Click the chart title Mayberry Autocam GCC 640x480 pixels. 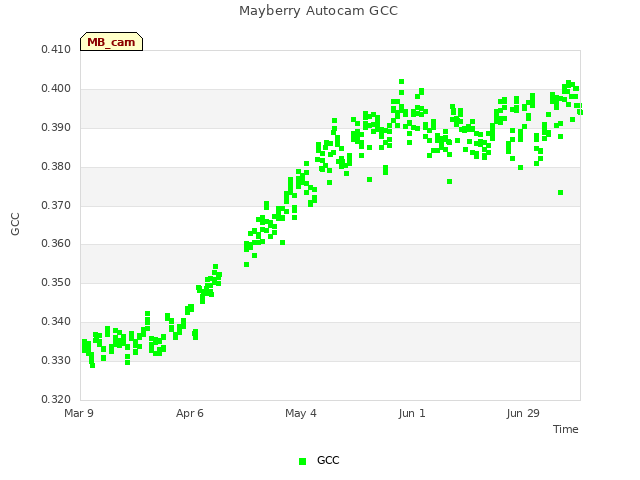click(318, 11)
